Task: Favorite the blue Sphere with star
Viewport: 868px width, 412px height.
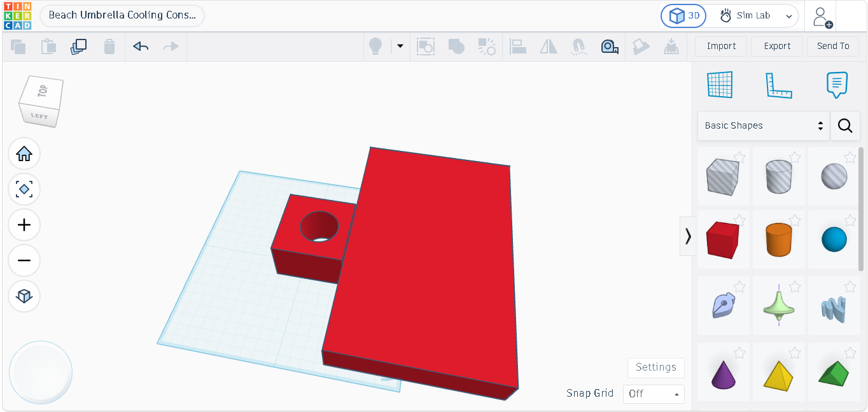Action: click(850, 220)
